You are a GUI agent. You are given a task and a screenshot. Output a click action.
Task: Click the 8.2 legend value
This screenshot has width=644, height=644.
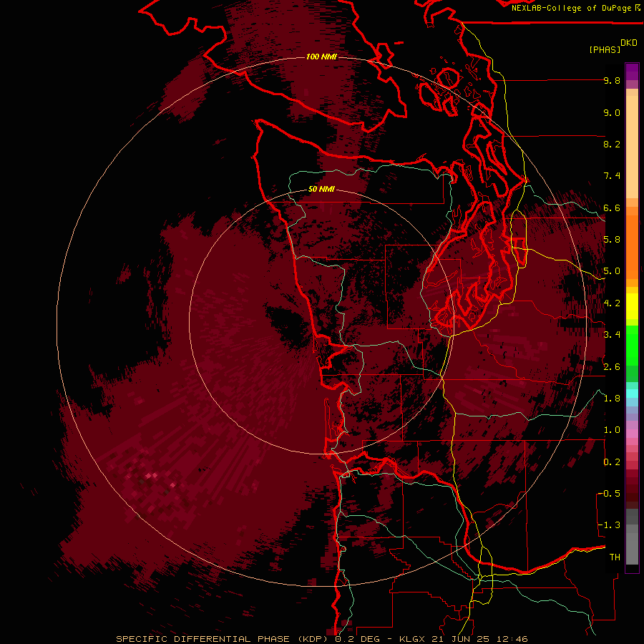click(x=612, y=144)
